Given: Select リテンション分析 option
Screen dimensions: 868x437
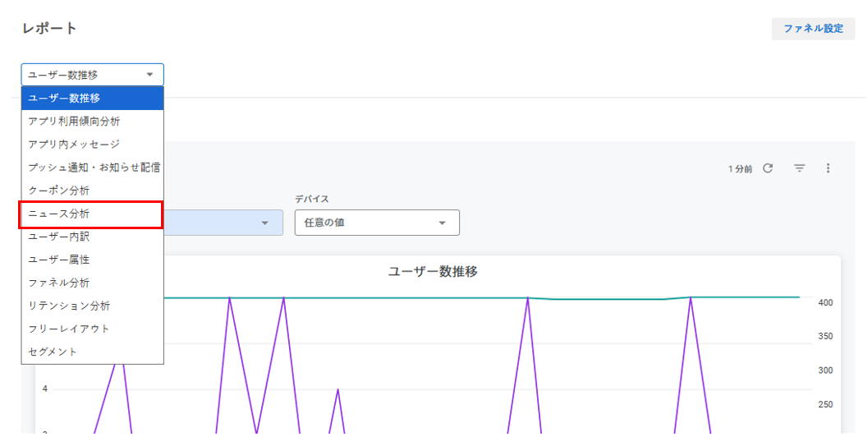Looking at the screenshot, I should coord(93,306).
